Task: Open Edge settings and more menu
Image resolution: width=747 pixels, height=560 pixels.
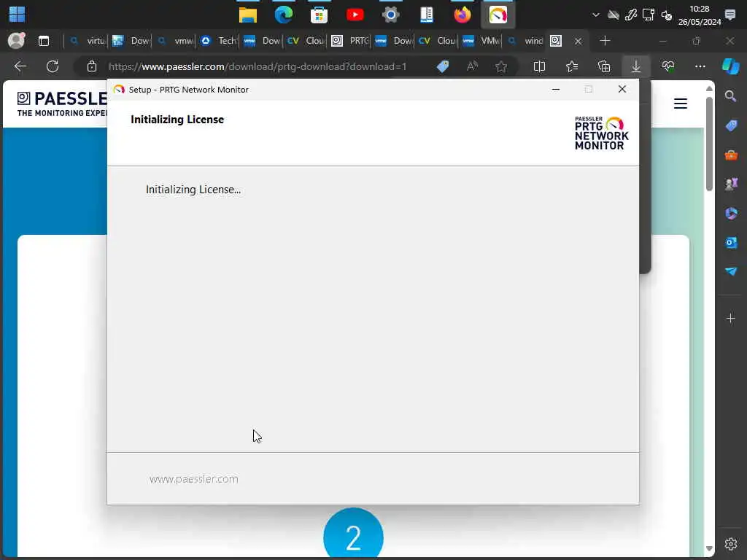Action: coord(700,66)
